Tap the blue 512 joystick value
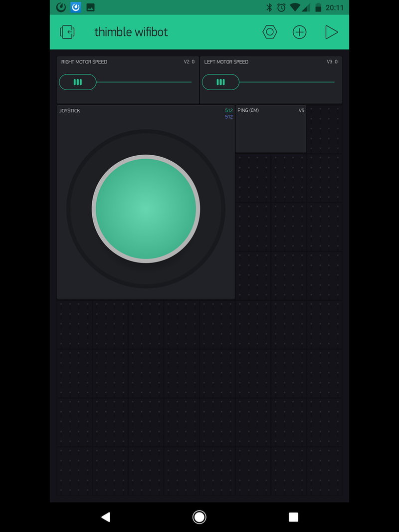Image resolution: width=399 pixels, height=532 pixels. tap(229, 117)
